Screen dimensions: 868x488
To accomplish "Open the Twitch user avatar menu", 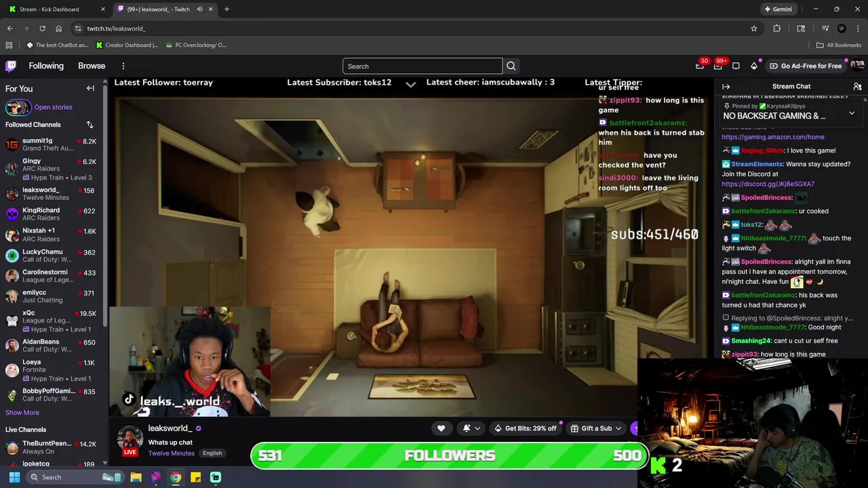I will [x=857, y=66].
